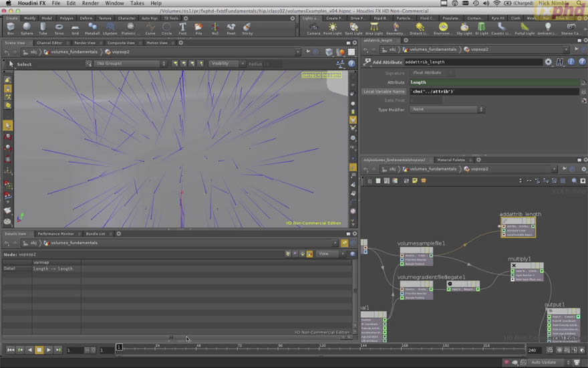Switch to the Composite View tab

[x=121, y=43]
